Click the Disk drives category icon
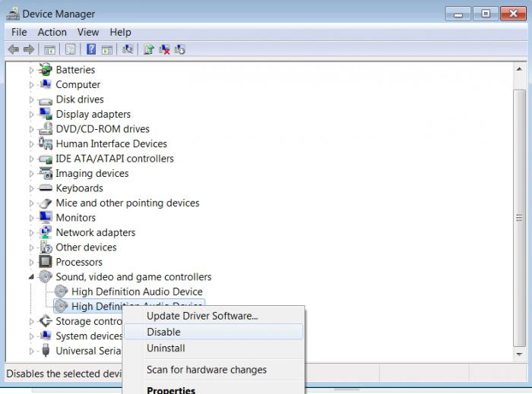The image size is (532, 394). coord(45,100)
